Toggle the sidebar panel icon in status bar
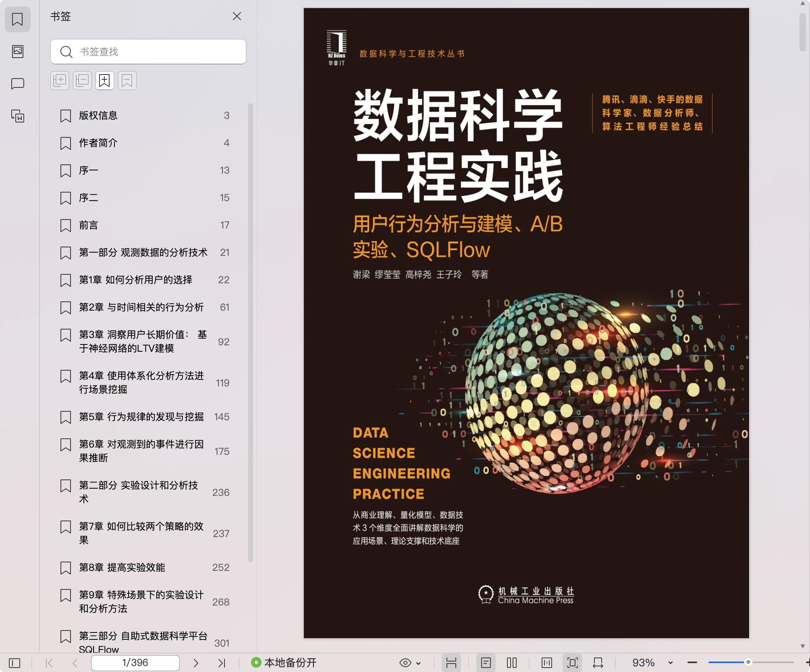The width and height of the screenshot is (810, 672). point(15,663)
